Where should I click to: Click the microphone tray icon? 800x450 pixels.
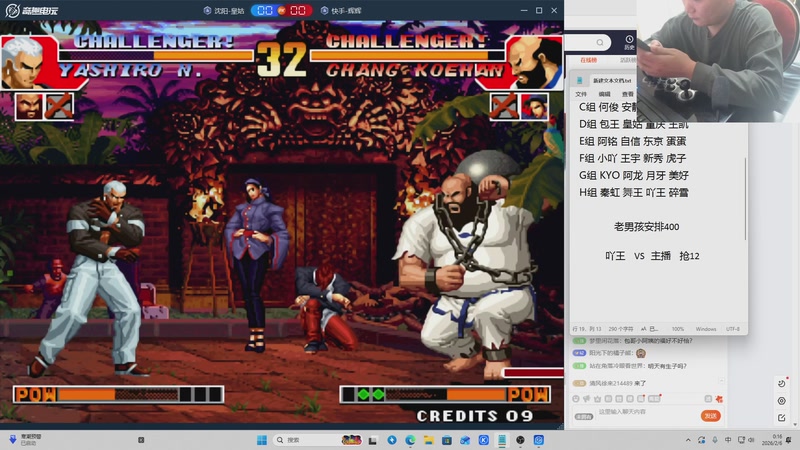(715, 440)
